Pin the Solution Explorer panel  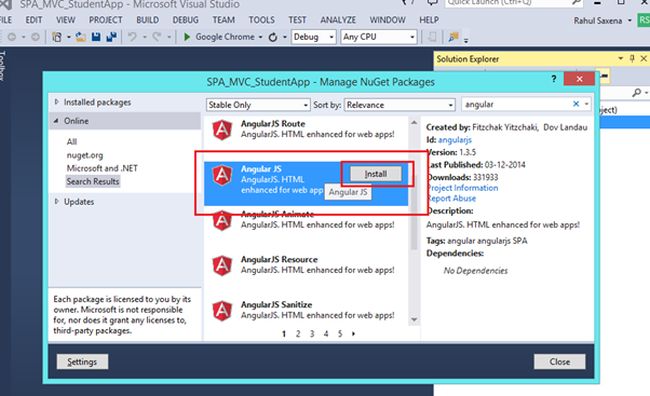pyautogui.click(x=632, y=59)
